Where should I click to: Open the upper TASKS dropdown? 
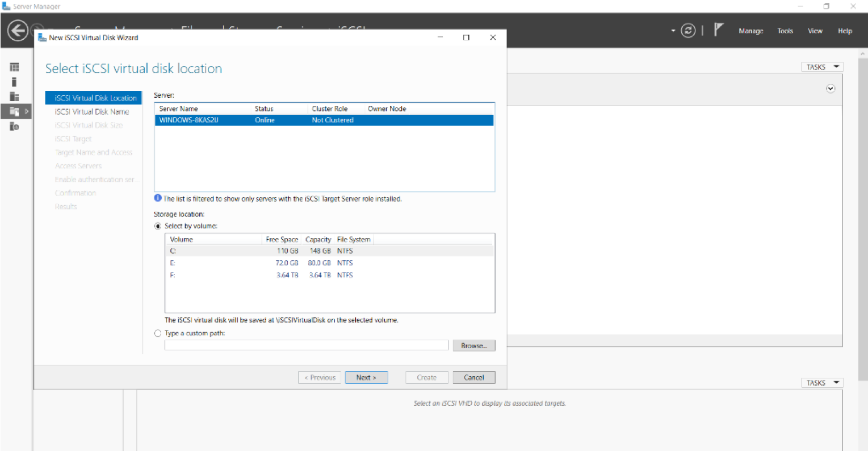point(821,67)
